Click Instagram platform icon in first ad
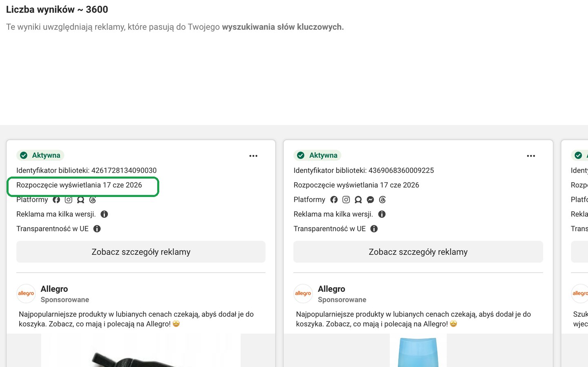 pos(69,199)
